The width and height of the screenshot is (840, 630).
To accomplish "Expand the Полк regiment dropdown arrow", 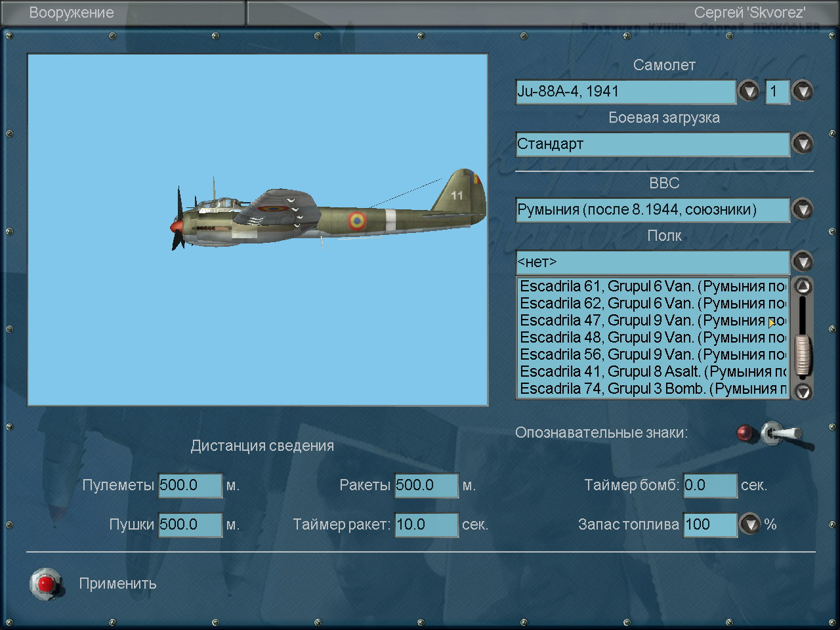I will pos(803,262).
